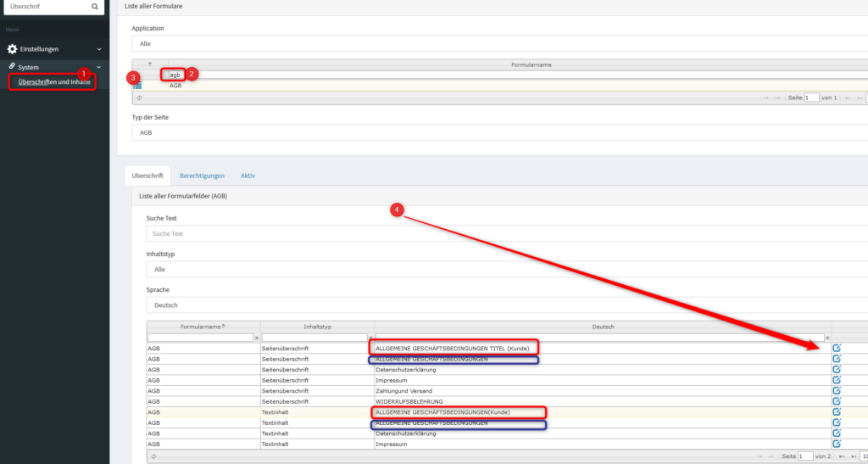868x464 pixels.
Task: Open the list icon beside AGB form row
Action: coord(137,86)
